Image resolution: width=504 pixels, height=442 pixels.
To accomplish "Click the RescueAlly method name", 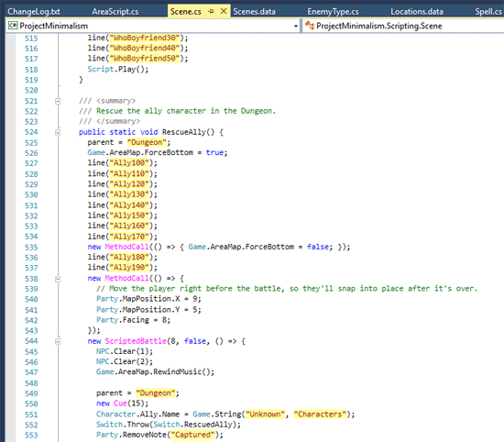I will pyautogui.click(x=184, y=132).
